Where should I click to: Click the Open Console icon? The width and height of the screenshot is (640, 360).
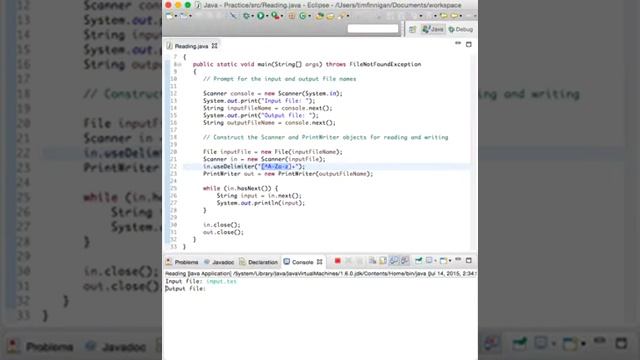[443, 261]
